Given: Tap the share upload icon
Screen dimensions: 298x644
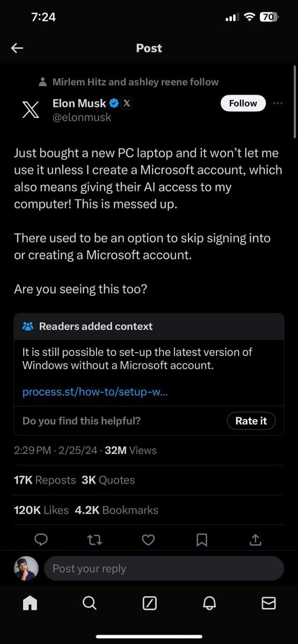Looking at the screenshot, I should tap(256, 540).
